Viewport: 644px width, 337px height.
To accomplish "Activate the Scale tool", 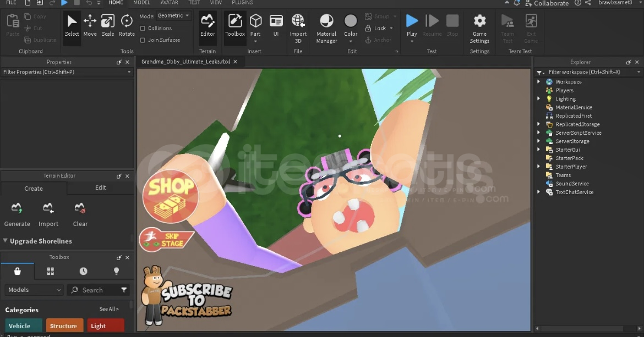I will tap(107, 26).
